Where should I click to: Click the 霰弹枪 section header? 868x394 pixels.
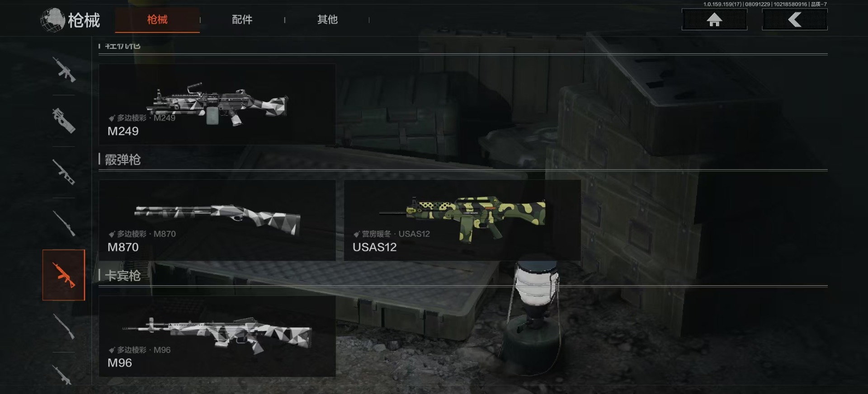pos(123,159)
